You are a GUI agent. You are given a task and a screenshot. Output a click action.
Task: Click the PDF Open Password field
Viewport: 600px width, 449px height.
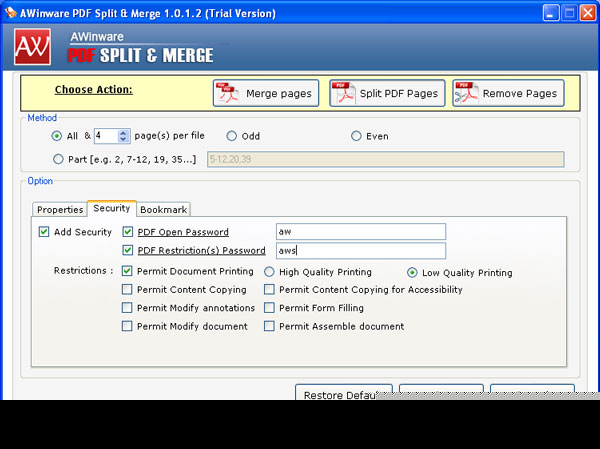(x=361, y=232)
